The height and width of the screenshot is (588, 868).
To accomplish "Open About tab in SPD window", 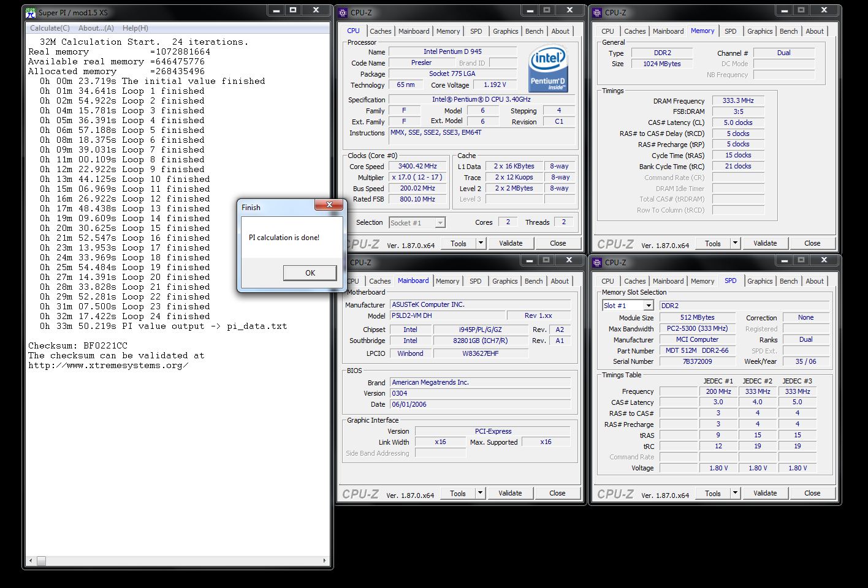I will pyautogui.click(x=815, y=281).
